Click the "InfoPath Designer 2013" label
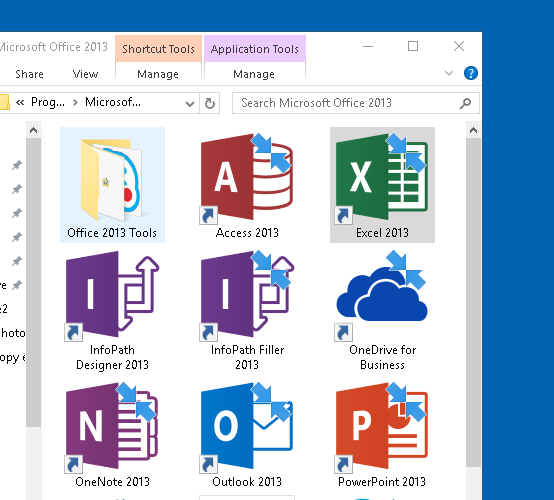 click(112, 357)
